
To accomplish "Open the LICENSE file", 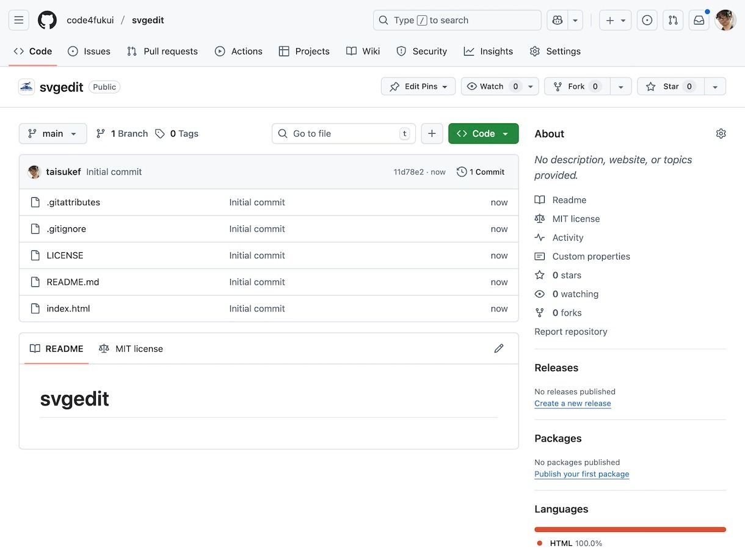I will 65,255.
